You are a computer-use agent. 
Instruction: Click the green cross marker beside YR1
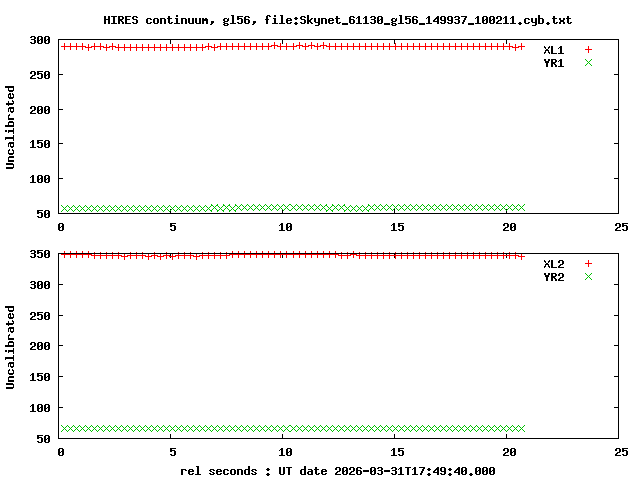pos(588,62)
